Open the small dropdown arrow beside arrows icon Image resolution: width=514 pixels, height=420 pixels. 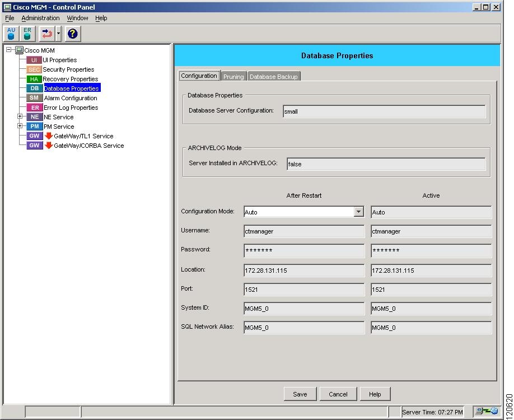point(58,34)
